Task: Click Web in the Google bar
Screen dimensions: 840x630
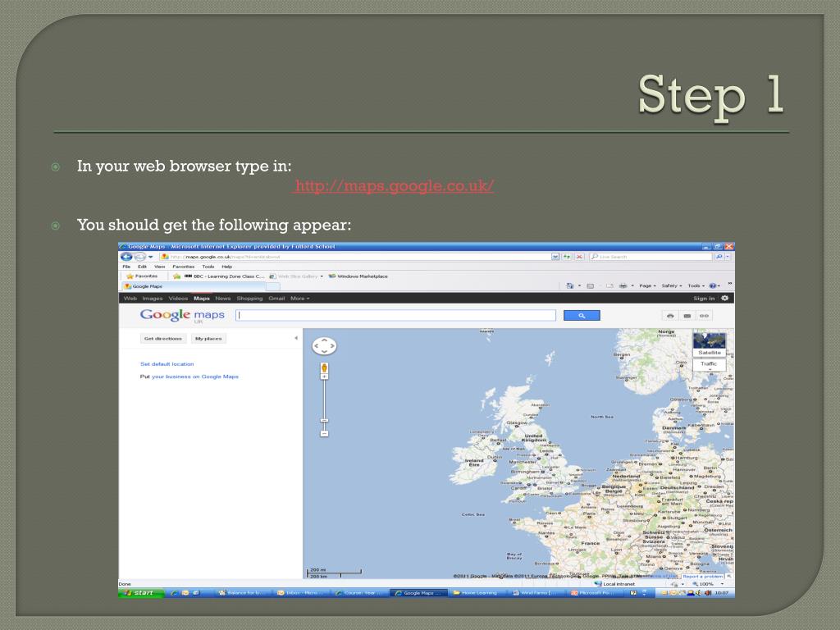Action: [130, 299]
